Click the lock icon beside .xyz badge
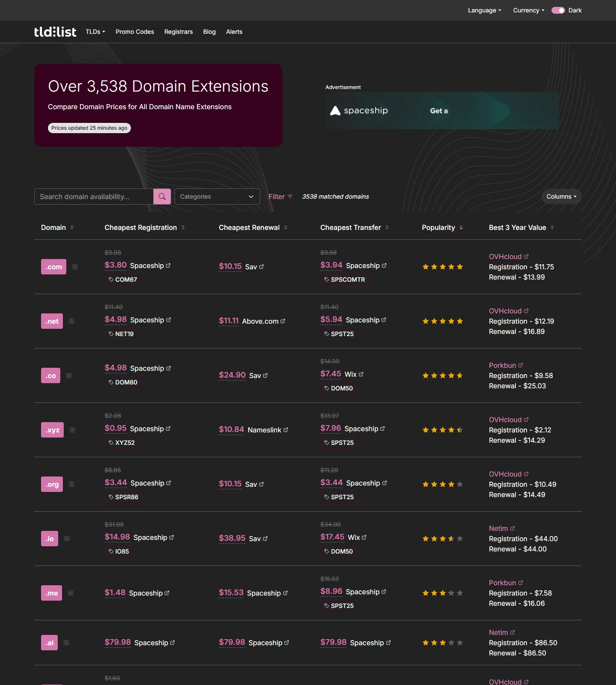The width and height of the screenshot is (616, 685). [72, 430]
